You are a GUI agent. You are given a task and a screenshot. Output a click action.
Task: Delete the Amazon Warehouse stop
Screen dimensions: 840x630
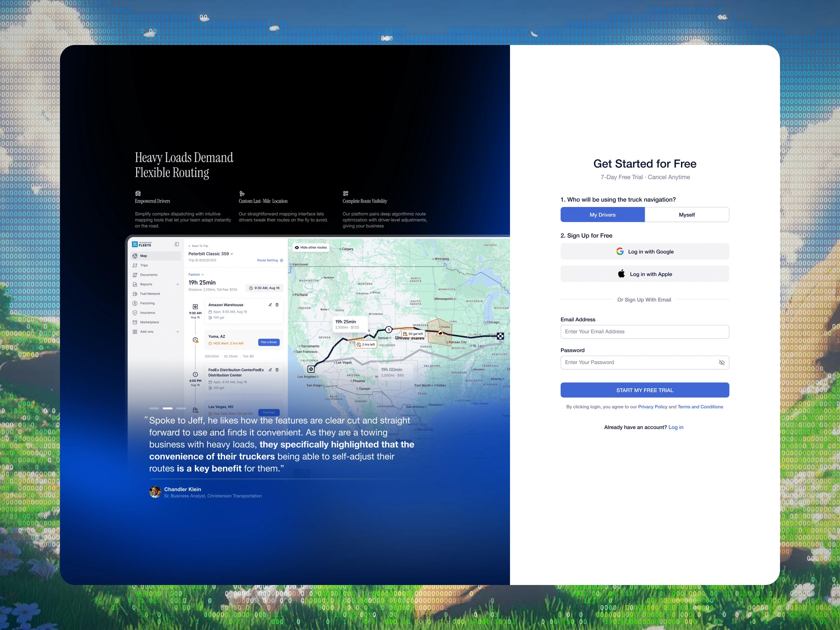(x=277, y=304)
